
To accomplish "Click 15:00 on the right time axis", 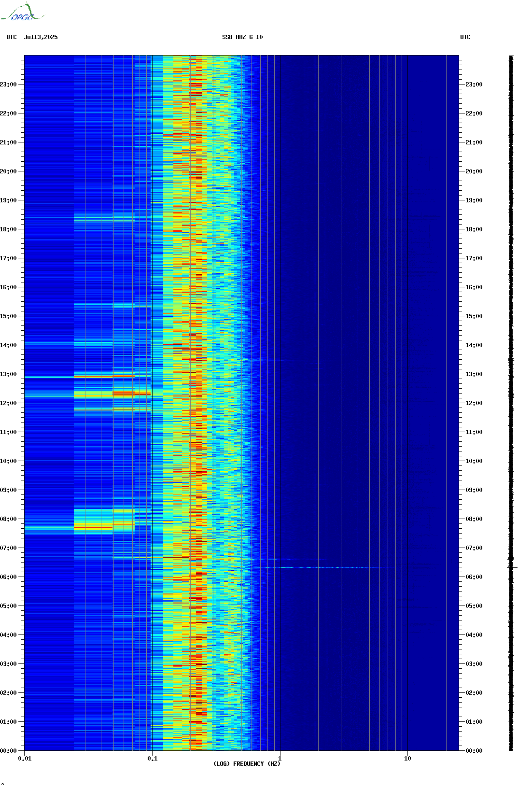I will click(x=474, y=316).
